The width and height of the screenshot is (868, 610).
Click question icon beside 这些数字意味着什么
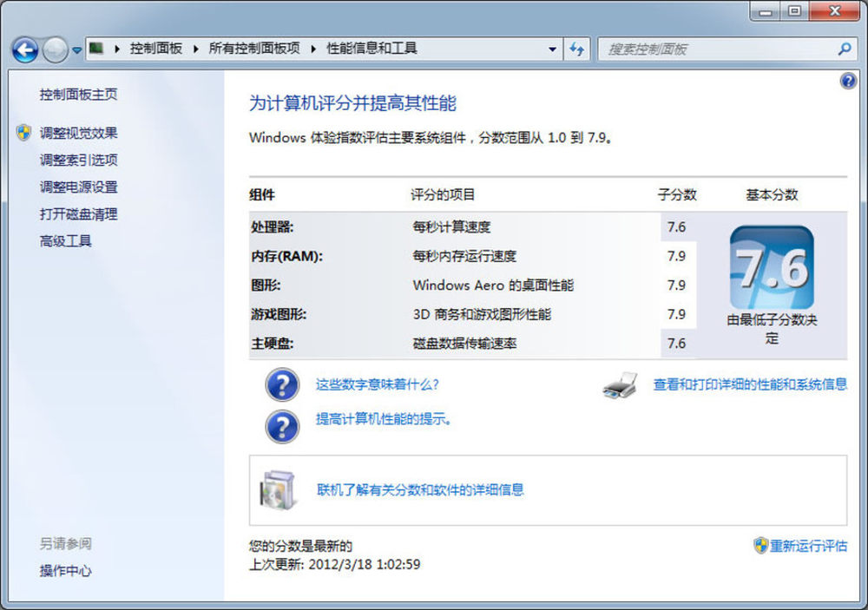pos(282,384)
